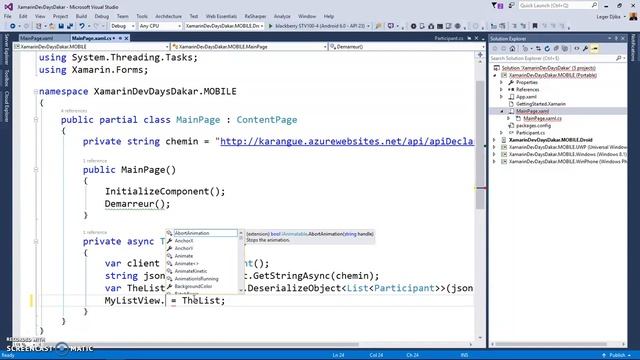Click the user account avatar picture
Viewport: 640px width, 360px height.
coord(633,16)
